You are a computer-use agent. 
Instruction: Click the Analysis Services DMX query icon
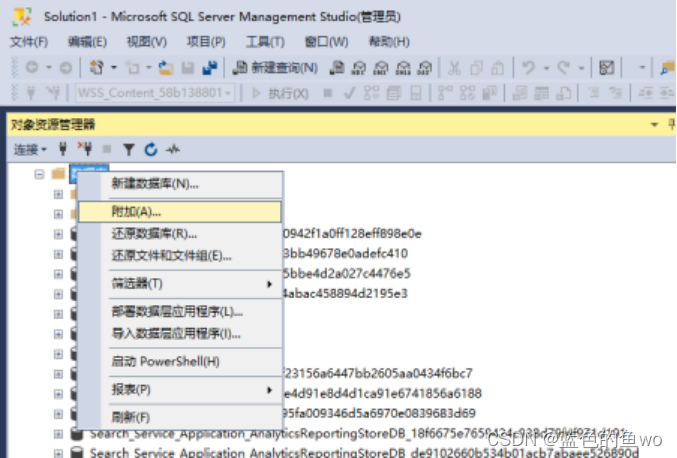click(x=381, y=68)
